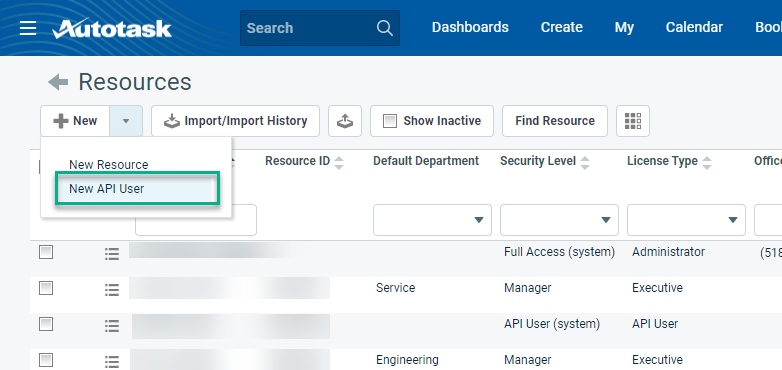The width and height of the screenshot is (782, 370).
Task: Click the search magnifier icon
Action: [x=385, y=28]
